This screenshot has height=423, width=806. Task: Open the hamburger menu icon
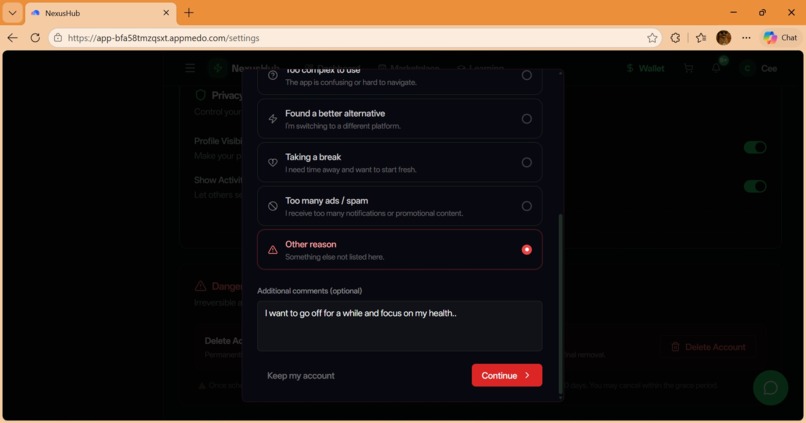coord(190,68)
